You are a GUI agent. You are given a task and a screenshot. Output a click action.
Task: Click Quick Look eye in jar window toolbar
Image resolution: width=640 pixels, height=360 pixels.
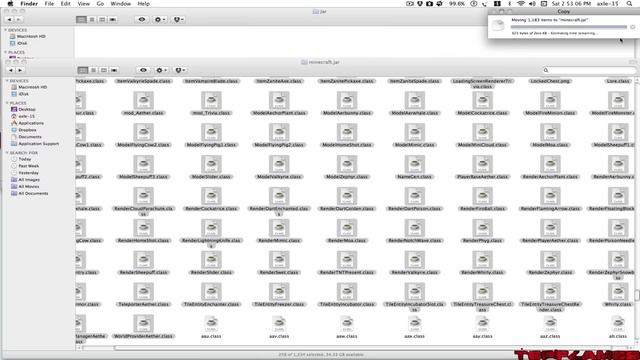coord(142,19)
